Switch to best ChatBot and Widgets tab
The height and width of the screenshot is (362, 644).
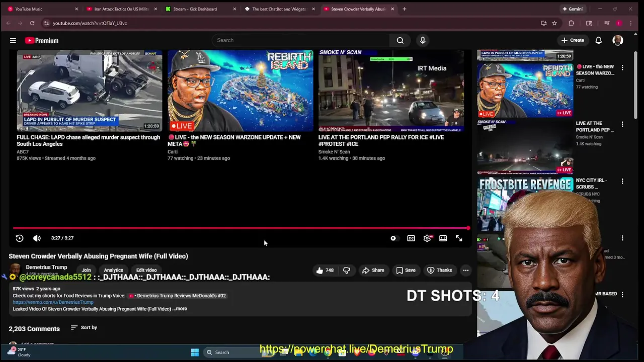[x=279, y=9]
